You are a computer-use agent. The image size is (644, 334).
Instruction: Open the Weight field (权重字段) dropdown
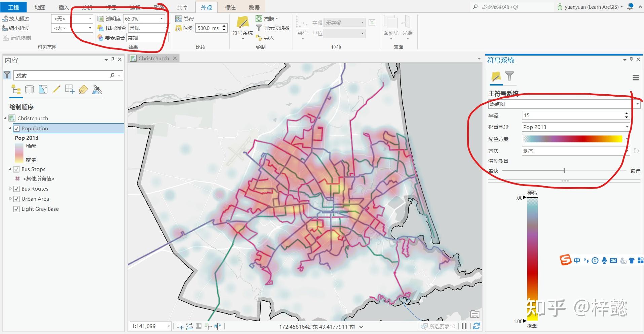point(627,127)
